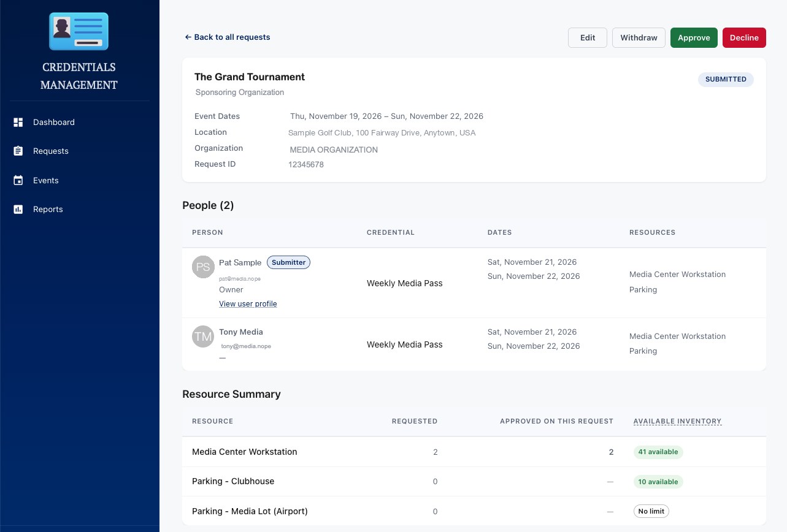Click the Edit button
787x532 pixels.
click(588, 37)
